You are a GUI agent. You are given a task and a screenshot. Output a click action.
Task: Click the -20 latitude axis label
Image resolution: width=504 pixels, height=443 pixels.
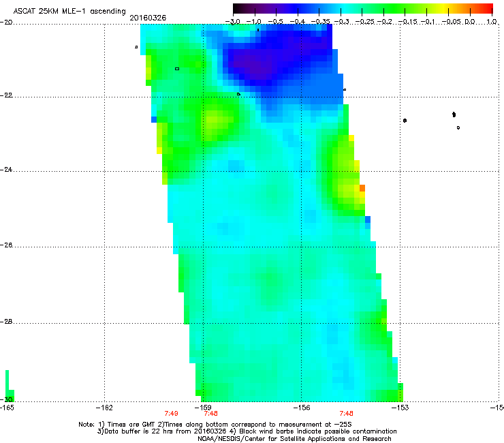click(x=7, y=22)
